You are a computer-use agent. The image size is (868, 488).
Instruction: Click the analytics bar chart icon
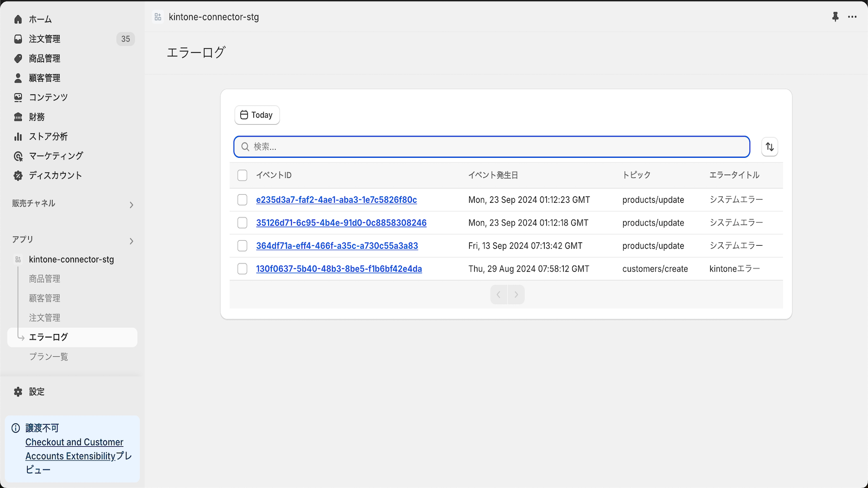coord(18,137)
